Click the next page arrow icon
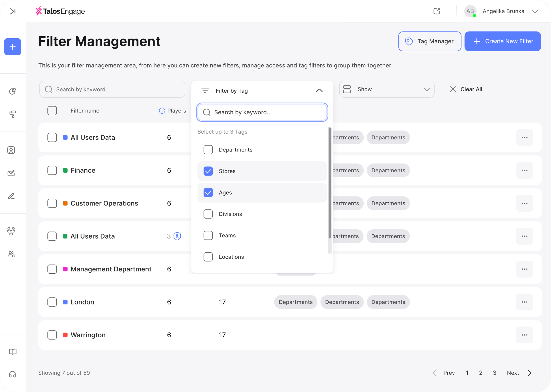 tap(529, 373)
